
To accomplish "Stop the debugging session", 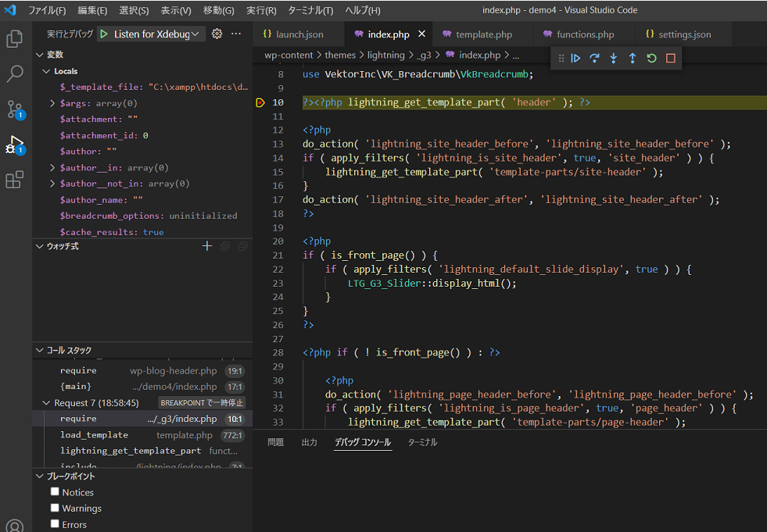I will 670,58.
